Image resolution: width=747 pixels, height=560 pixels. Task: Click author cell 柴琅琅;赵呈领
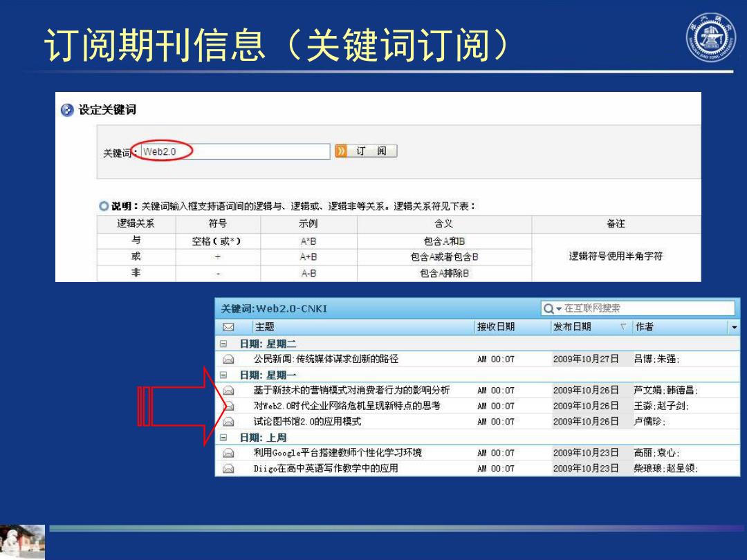pyautogui.click(x=666, y=469)
